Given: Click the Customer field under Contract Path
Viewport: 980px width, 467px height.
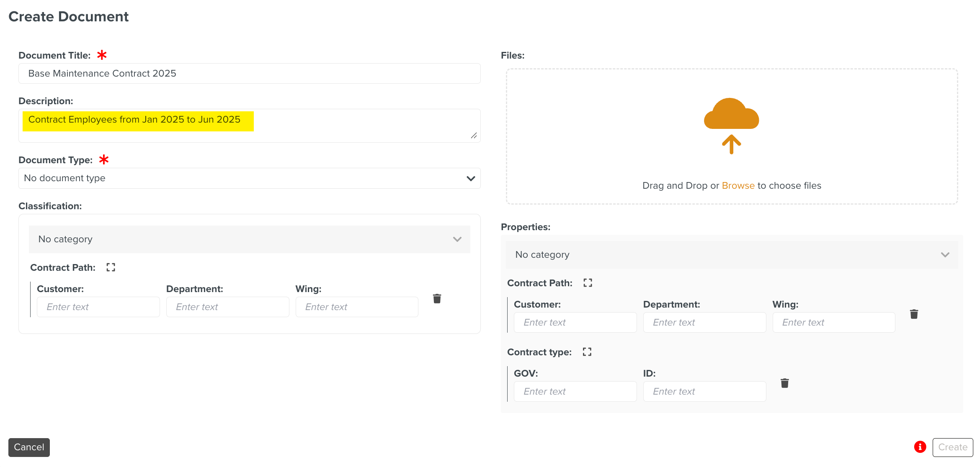Looking at the screenshot, I should [98, 307].
